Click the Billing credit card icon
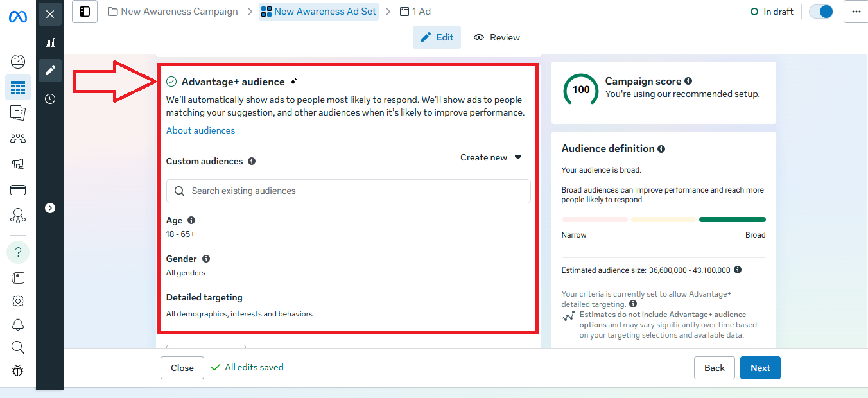 [18, 190]
